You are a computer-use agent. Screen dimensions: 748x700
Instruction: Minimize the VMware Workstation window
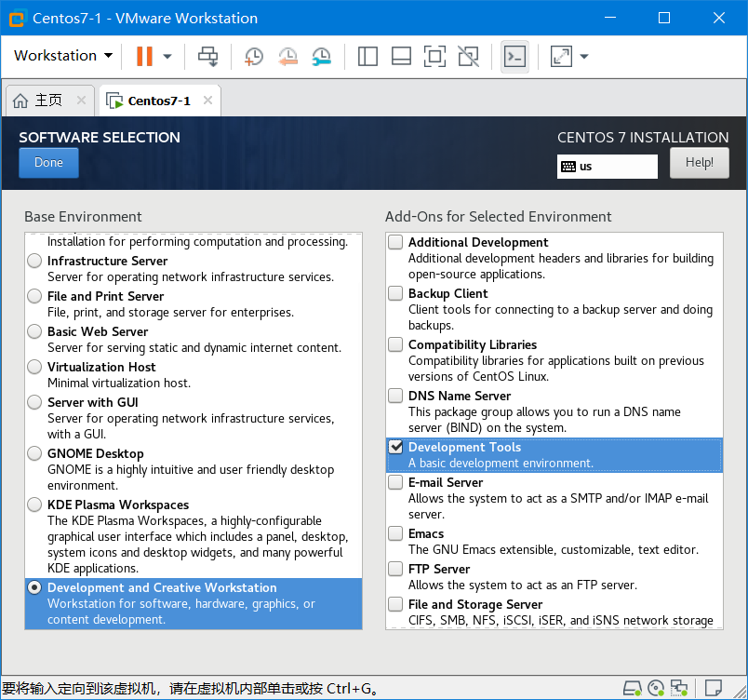pyautogui.click(x=609, y=18)
